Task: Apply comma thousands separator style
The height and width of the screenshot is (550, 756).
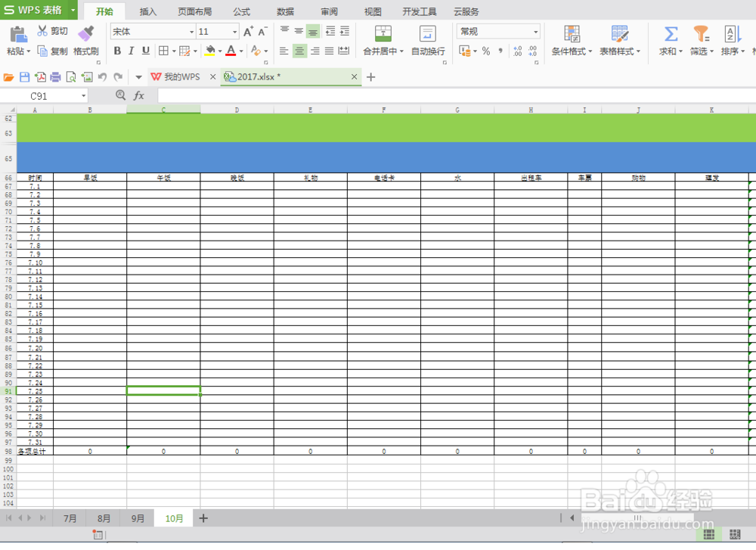Action: 500,51
